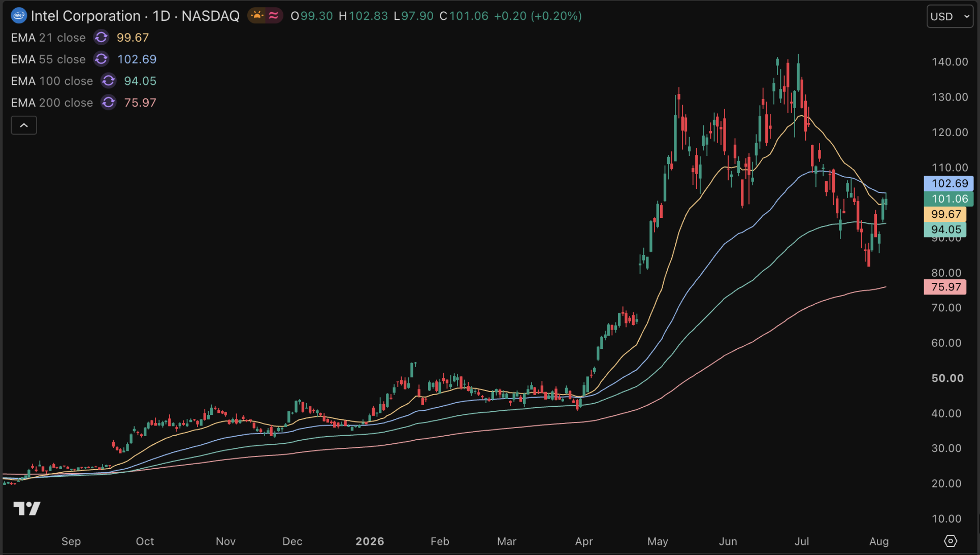
Task: Click the bold 50.00 price axis label
Action: click(948, 378)
